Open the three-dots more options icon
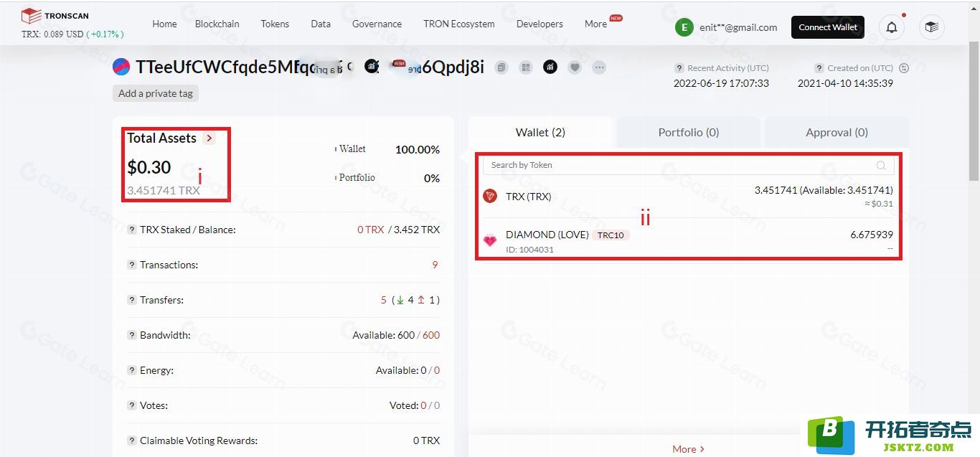Image resolution: width=980 pixels, height=457 pixels. (599, 67)
